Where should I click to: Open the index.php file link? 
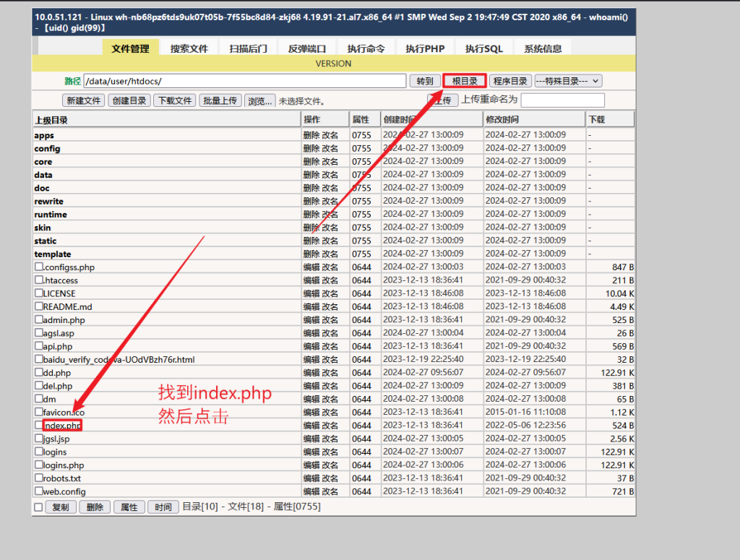(x=63, y=426)
